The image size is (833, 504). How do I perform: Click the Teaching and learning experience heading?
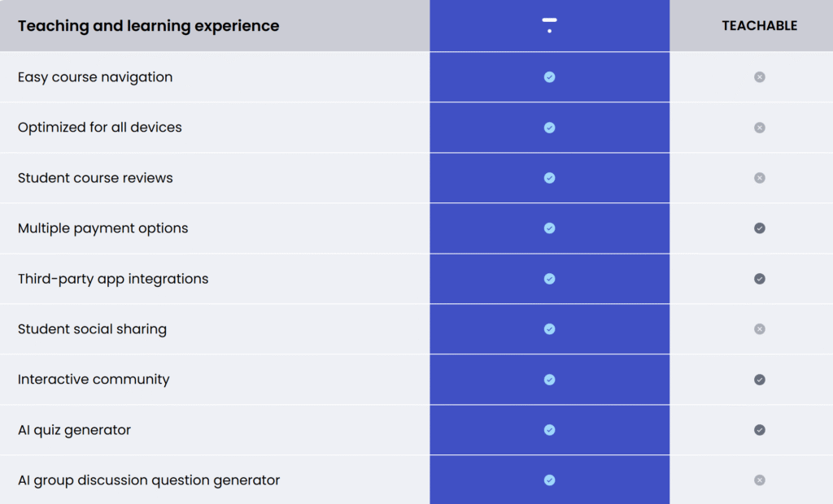point(148,25)
